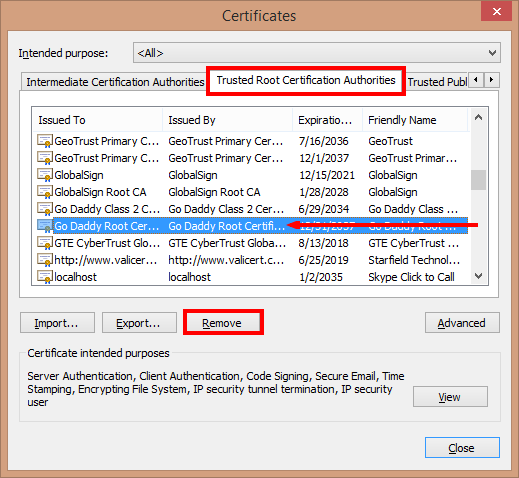Image resolution: width=519 pixels, height=478 pixels.
Task: Click the Remove button
Action: click(223, 323)
